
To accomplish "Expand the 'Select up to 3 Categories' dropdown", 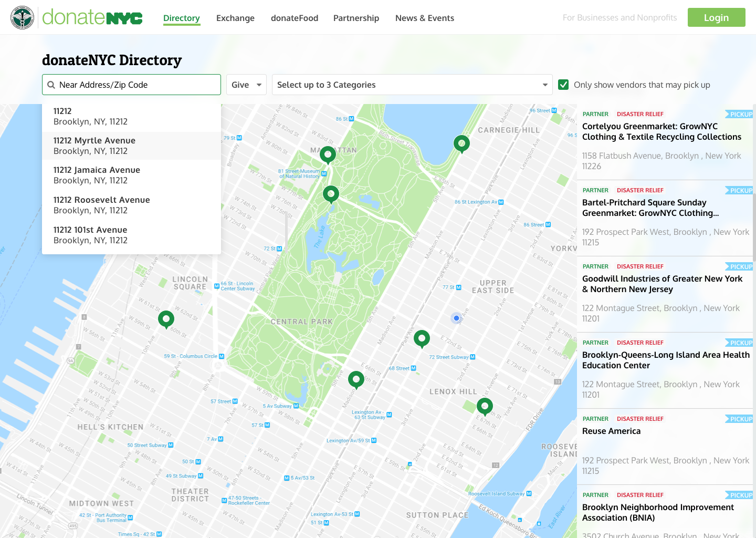I will [x=412, y=85].
